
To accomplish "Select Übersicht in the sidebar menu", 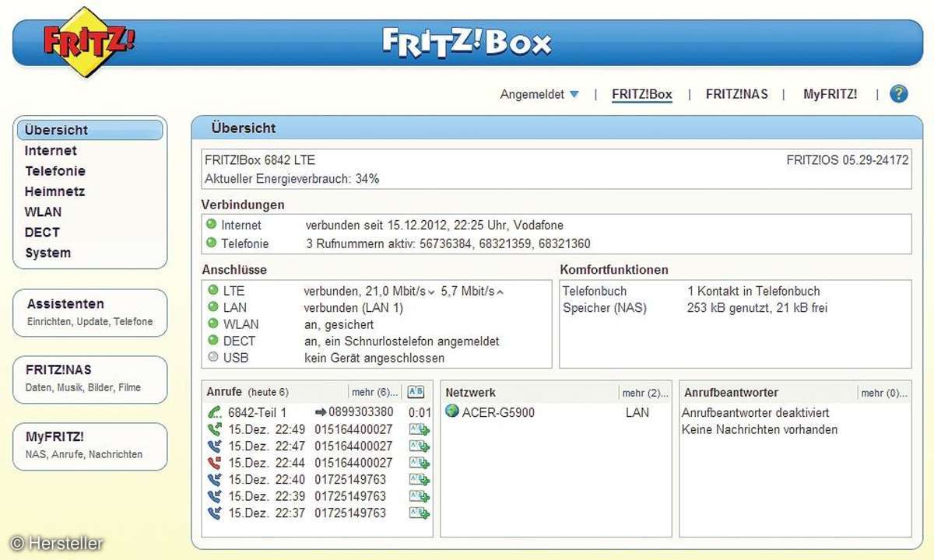I will click(90, 130).
